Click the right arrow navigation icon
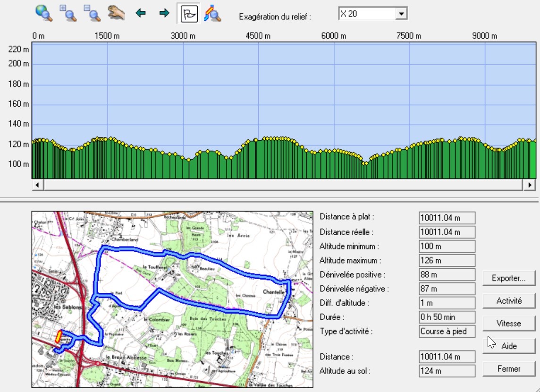This screenshot has height=392, width=540. [x=164, y=13]
